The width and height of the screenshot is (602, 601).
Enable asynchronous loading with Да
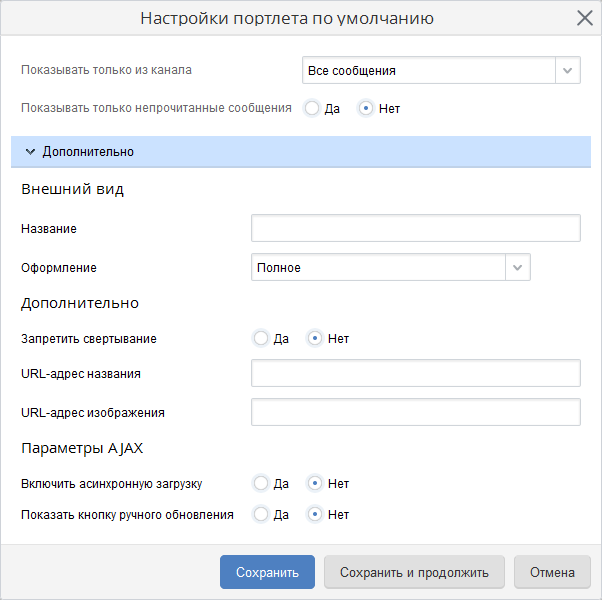coord(261,483)
